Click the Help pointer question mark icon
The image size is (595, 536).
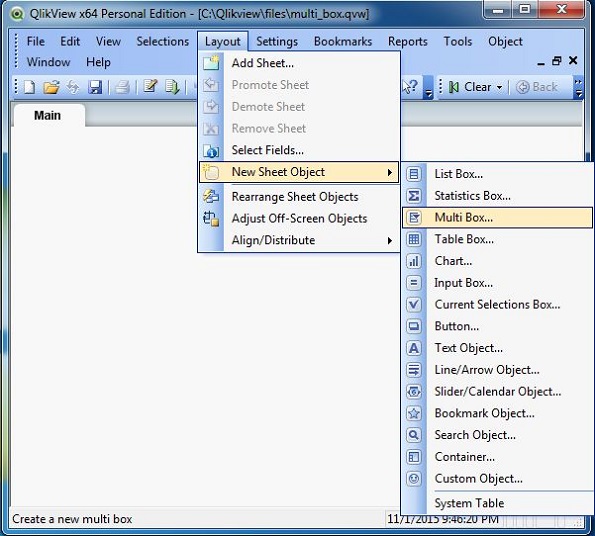click(410, 86)
